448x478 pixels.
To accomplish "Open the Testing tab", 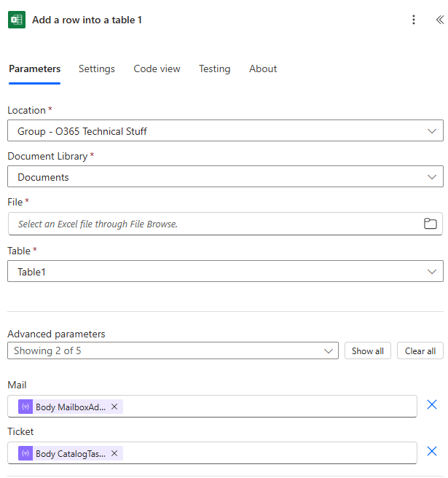I will pos(215,69).
